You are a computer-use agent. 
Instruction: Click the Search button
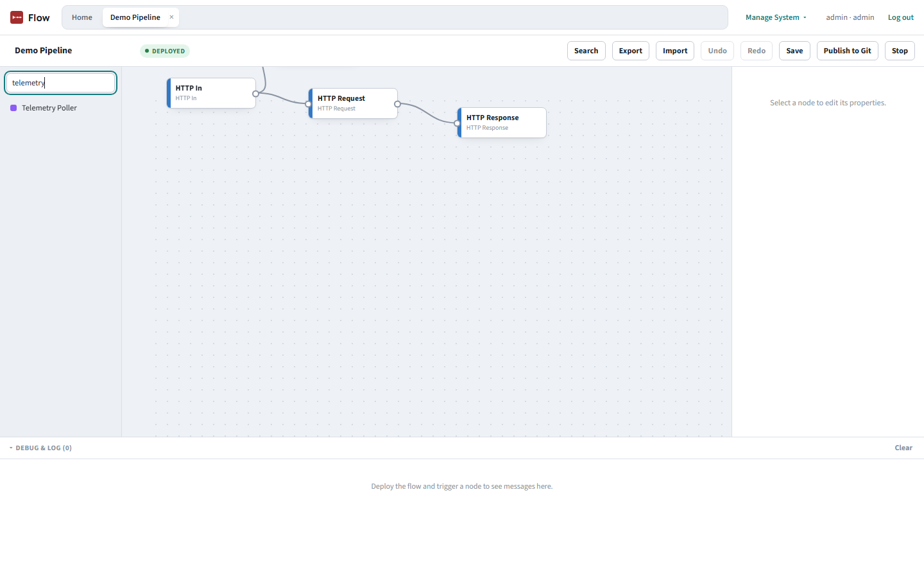tap(586, 51)
